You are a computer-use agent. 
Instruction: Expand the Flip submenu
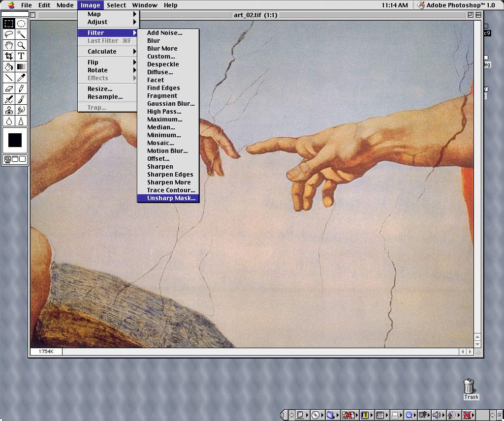(x=107, y=62)
